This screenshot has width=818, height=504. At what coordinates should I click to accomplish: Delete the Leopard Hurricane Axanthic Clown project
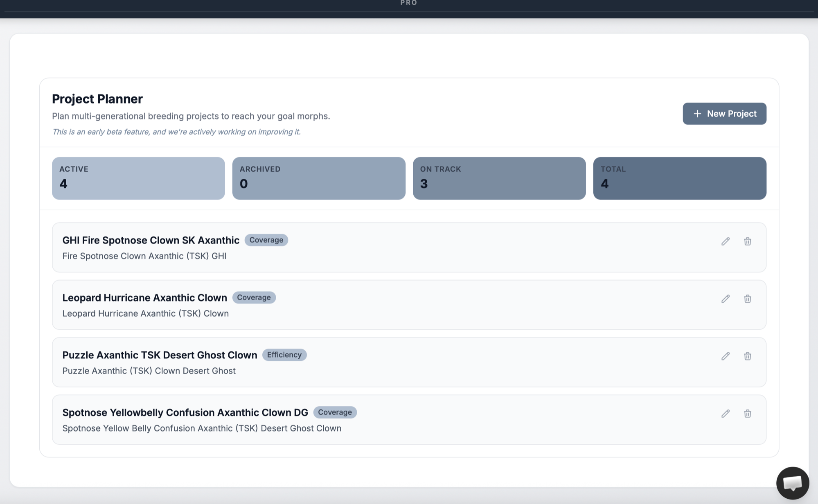click(748, 299)
